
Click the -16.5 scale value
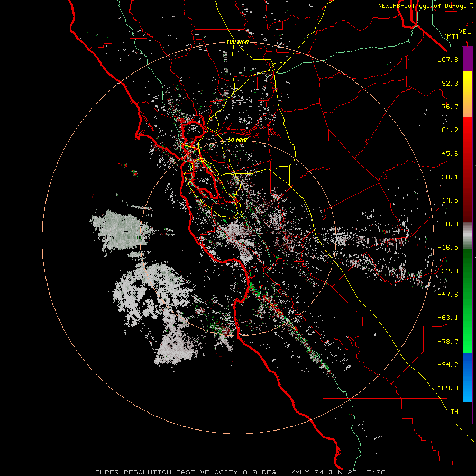tap(448, 248)
